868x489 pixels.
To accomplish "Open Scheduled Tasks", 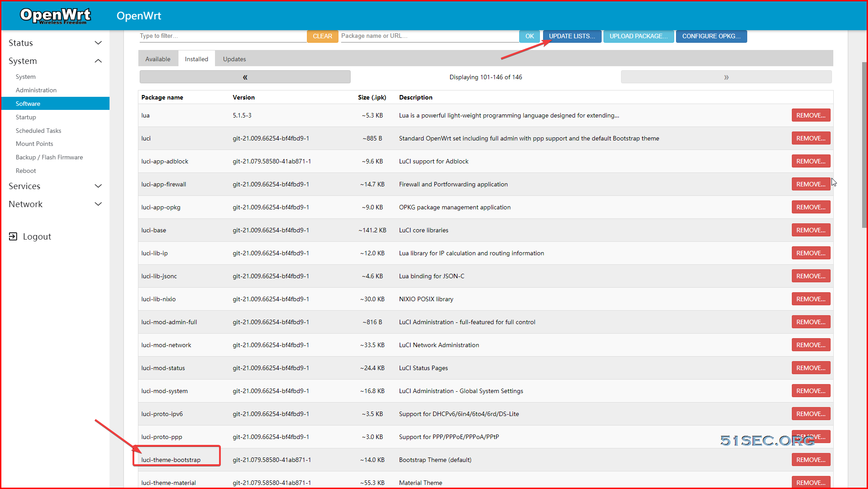I will (x=38, y=131).
